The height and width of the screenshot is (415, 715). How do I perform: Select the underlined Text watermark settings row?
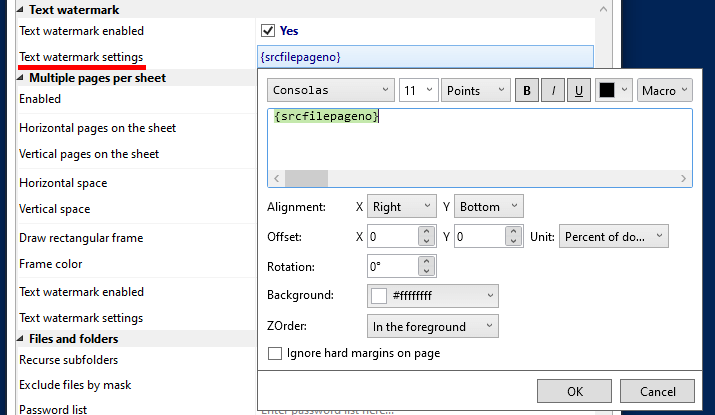click(136, 57)
